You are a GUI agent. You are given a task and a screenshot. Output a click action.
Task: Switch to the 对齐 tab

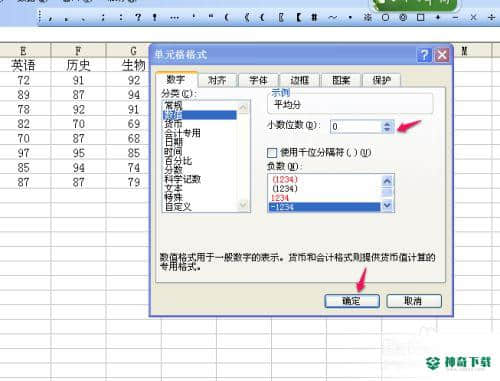(217, 80)
